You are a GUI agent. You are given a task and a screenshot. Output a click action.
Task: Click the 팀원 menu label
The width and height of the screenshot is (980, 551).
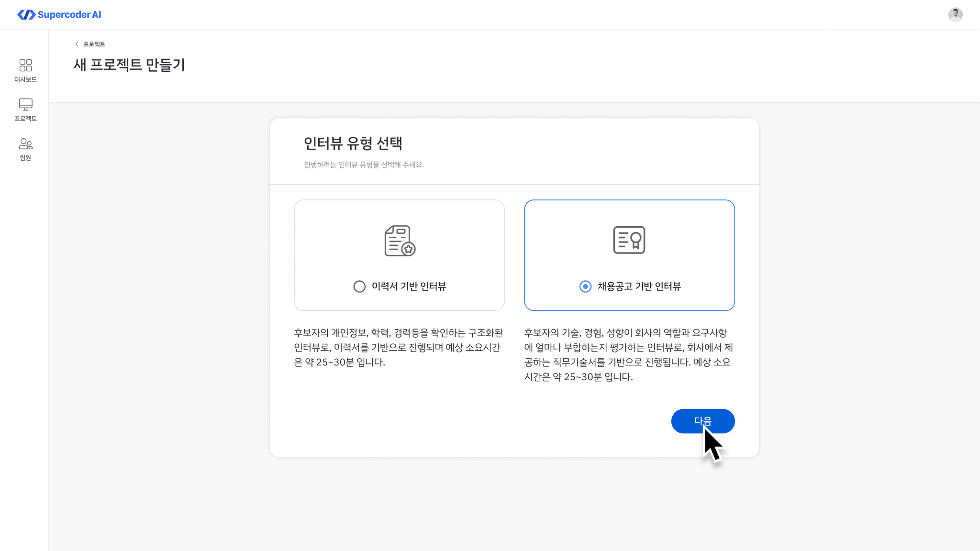tap(25, 158)
